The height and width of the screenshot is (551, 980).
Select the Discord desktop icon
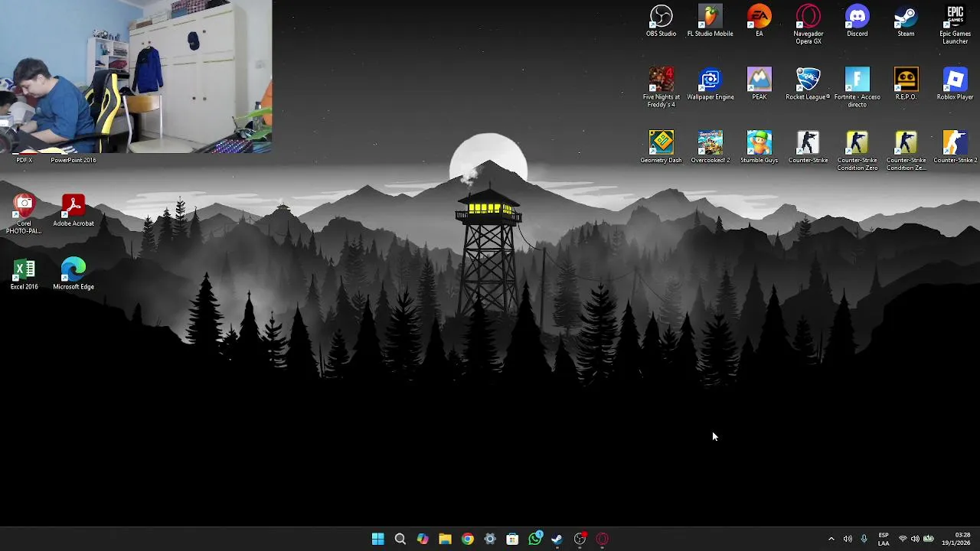coord(857,21)
